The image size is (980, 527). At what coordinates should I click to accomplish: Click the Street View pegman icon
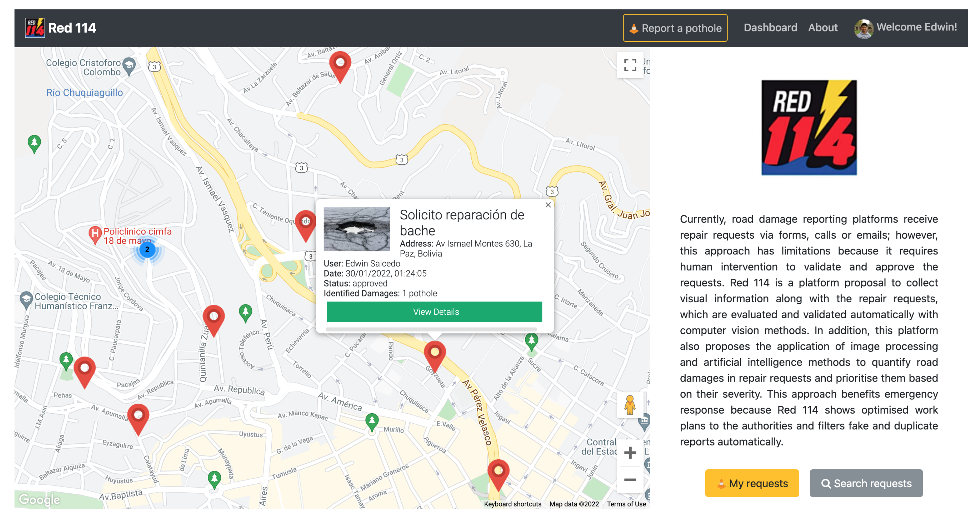(630, 405)
